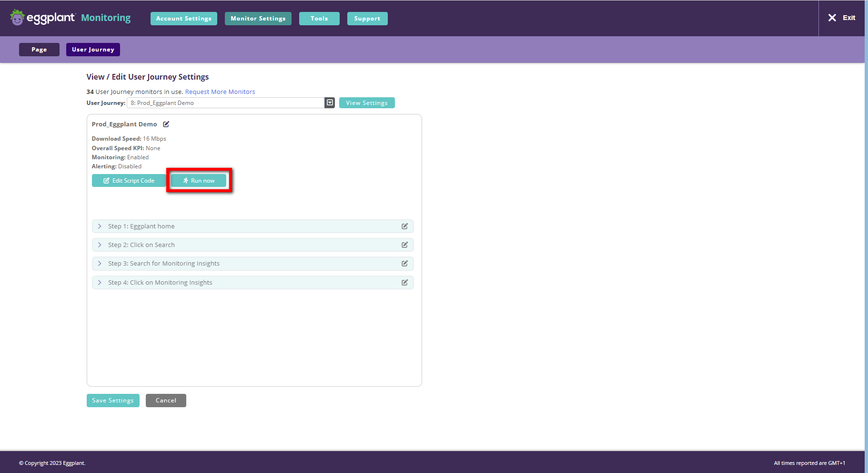
Task: Expand Step 1: Eggplant home chevron
Action: click(100, 226)
